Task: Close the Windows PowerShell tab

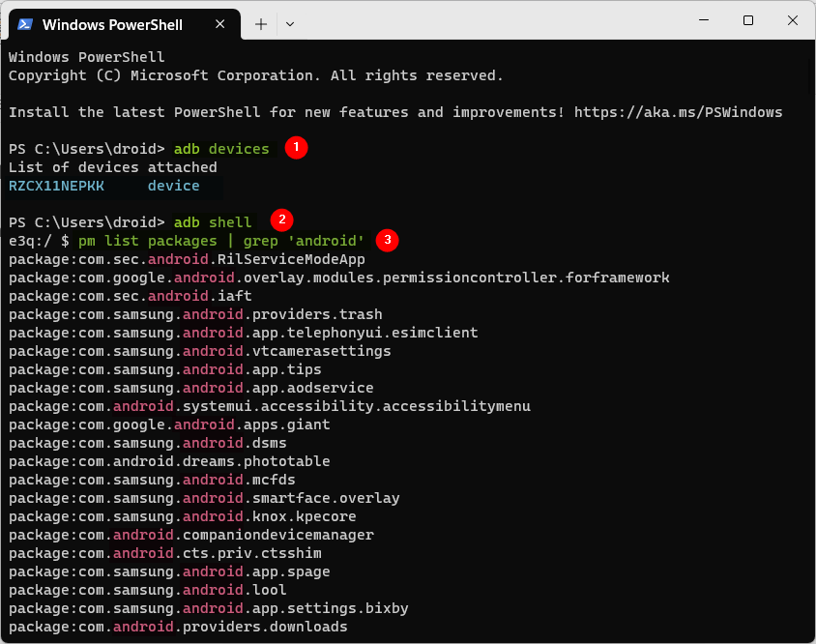Action: point(221,23)
